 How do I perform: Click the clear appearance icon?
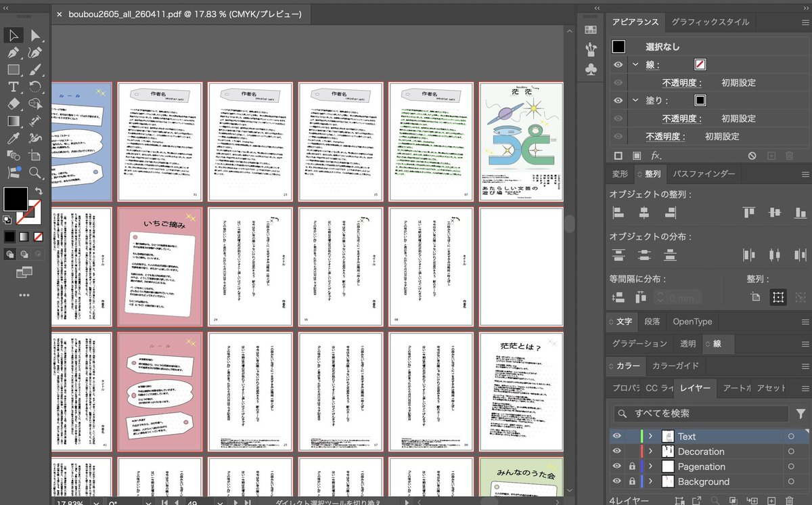tap(752, 156)
